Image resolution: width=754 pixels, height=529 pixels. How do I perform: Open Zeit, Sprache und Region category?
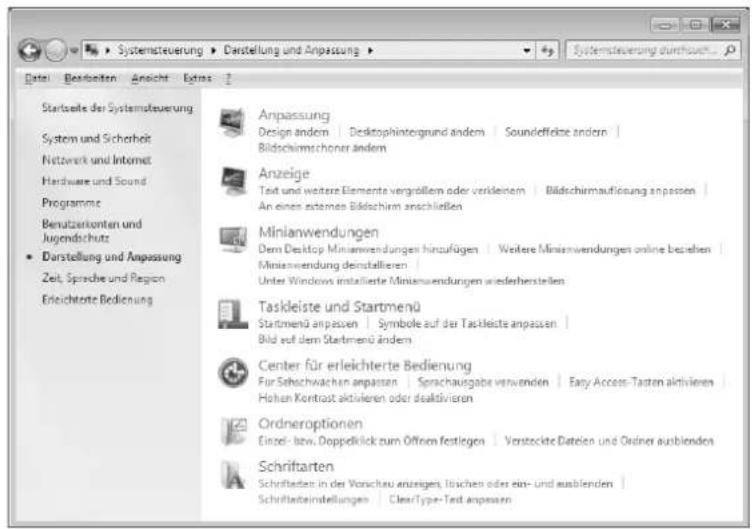[103, 278]
